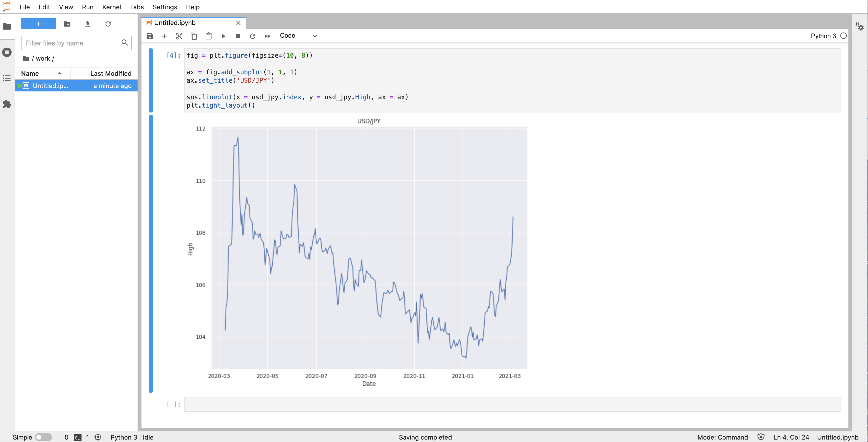Open the Code cell type dropdown

point(298,36)
